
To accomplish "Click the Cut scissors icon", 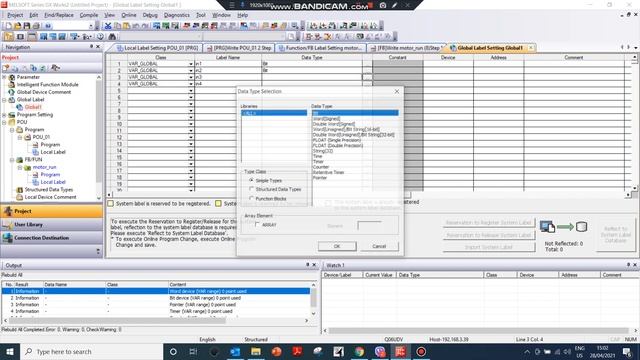I will pos(108,26).
